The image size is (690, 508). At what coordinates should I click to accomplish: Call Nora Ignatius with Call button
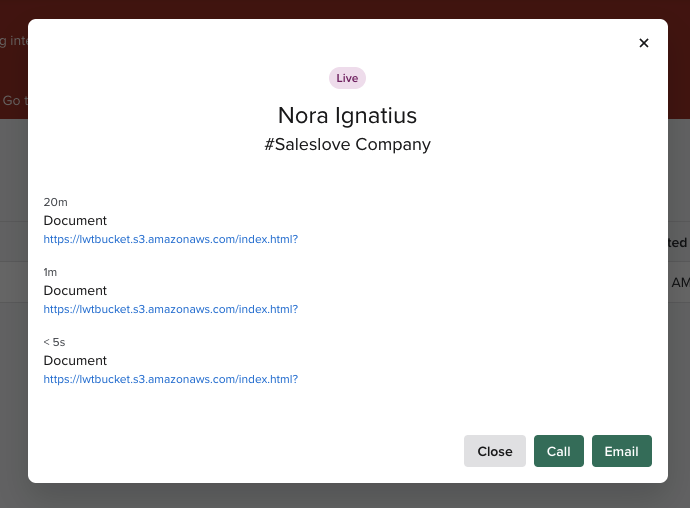tap(558, 451)
